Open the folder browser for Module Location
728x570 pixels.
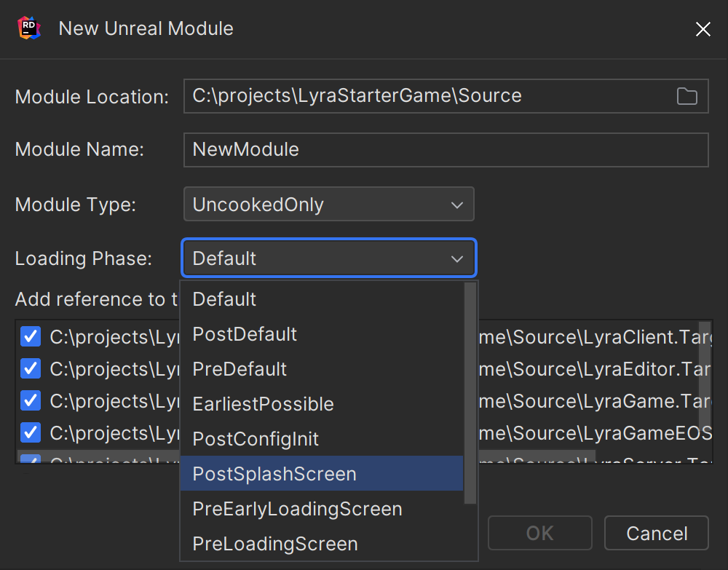pyautogui.click(x=687, y=95)
